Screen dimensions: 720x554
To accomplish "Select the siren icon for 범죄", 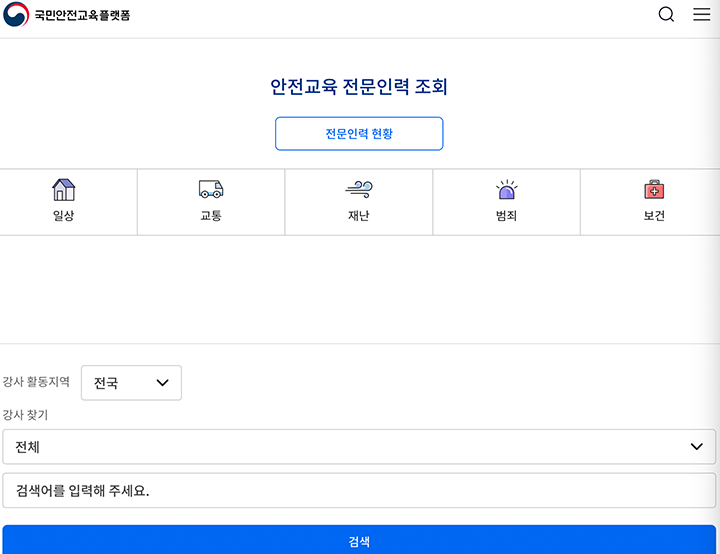I will click(506, 189).
